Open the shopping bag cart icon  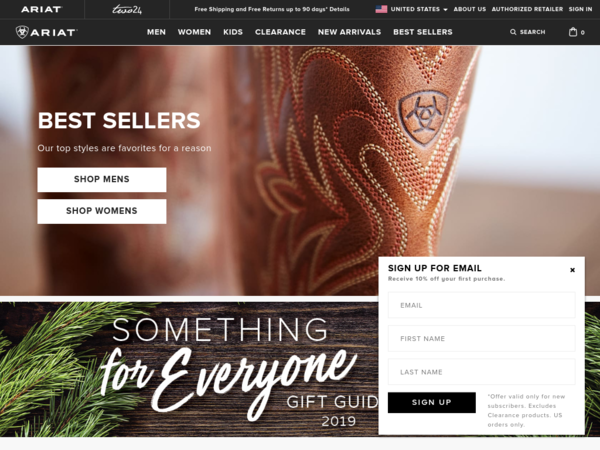click(x=573, y=32)
